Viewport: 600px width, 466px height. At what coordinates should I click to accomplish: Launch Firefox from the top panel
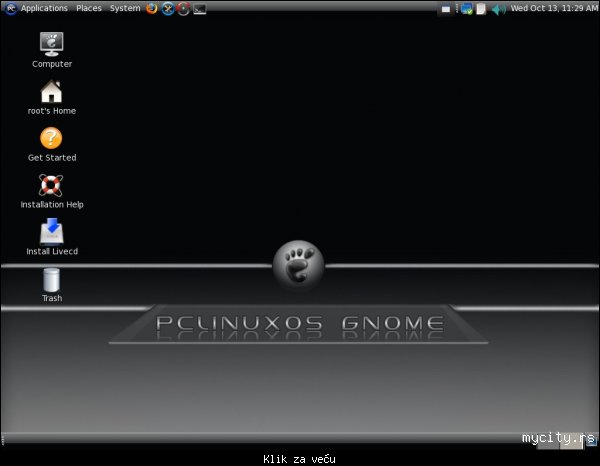point(152,8)
